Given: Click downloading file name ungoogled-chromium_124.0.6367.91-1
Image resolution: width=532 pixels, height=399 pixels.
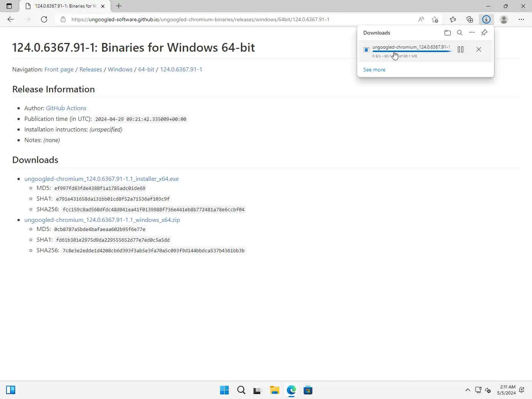Looking at the screenshot, I should [x=411, y=47].
